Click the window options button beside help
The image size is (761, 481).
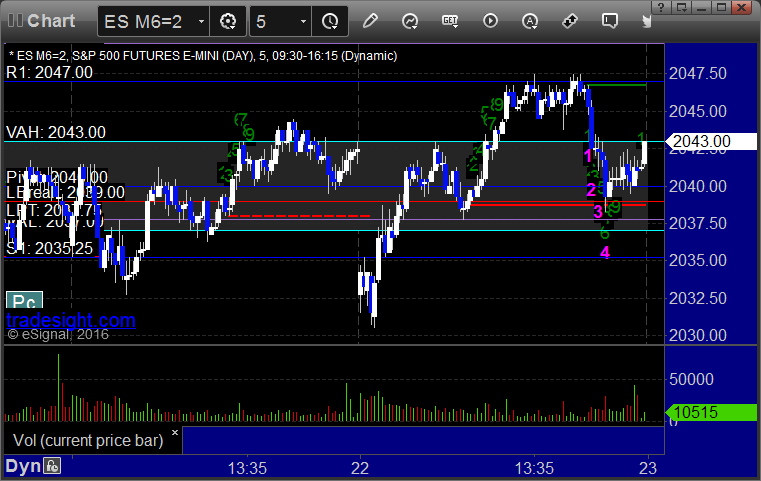pyautogui.click(x=681, y=7)
